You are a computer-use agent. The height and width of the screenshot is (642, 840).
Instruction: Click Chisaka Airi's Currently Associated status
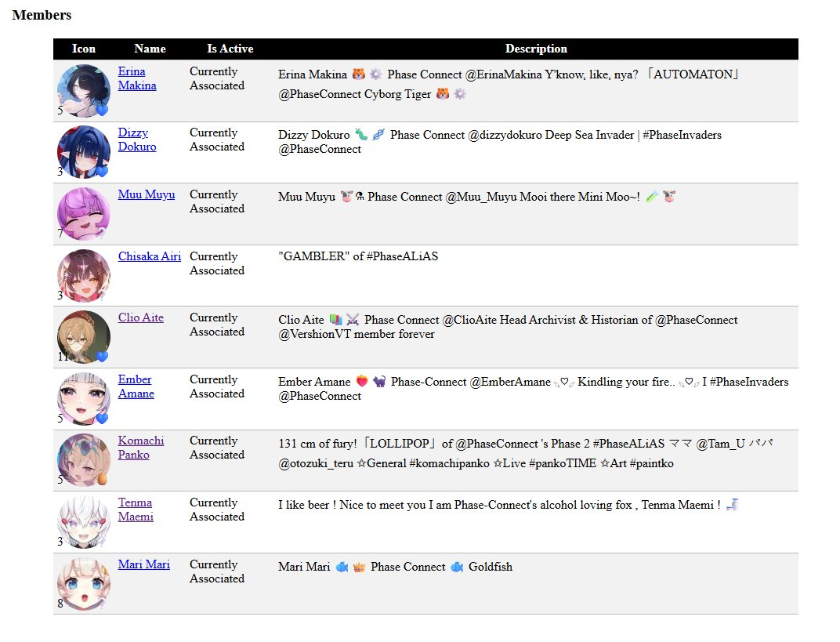click(x=217, y=263)
